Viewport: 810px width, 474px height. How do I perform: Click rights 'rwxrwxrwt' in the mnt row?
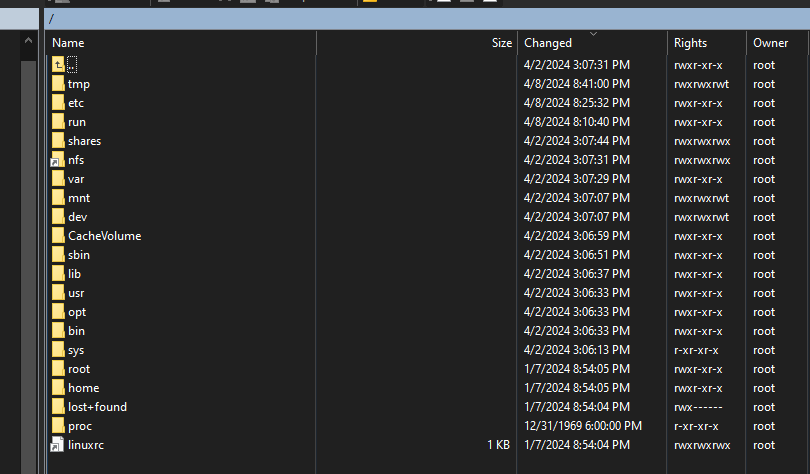702,198
